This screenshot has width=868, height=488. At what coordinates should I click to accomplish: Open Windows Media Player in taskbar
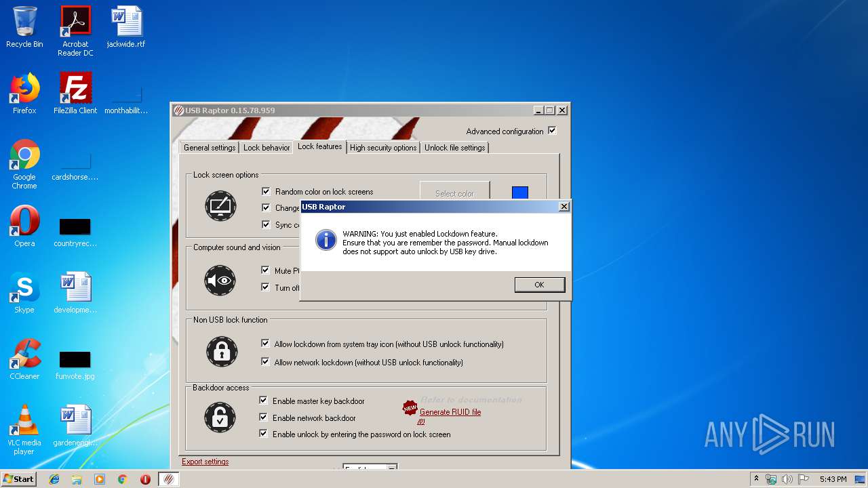(x=100, y=479)
